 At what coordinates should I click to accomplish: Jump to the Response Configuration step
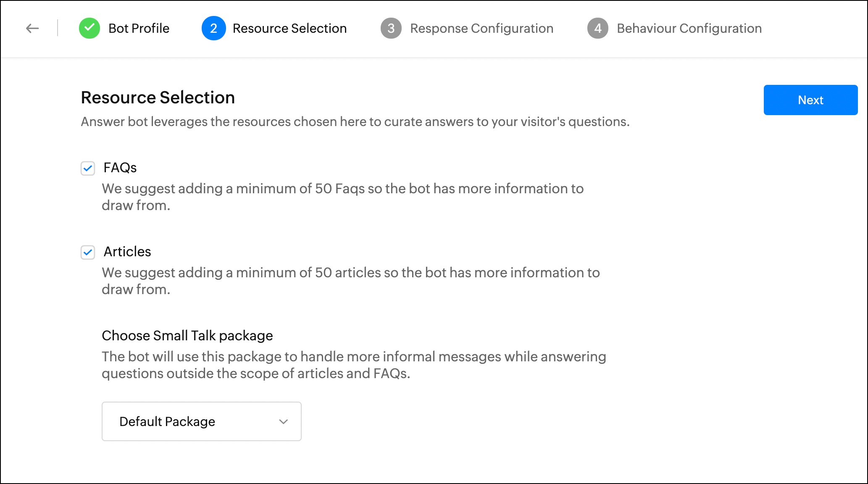481,29
